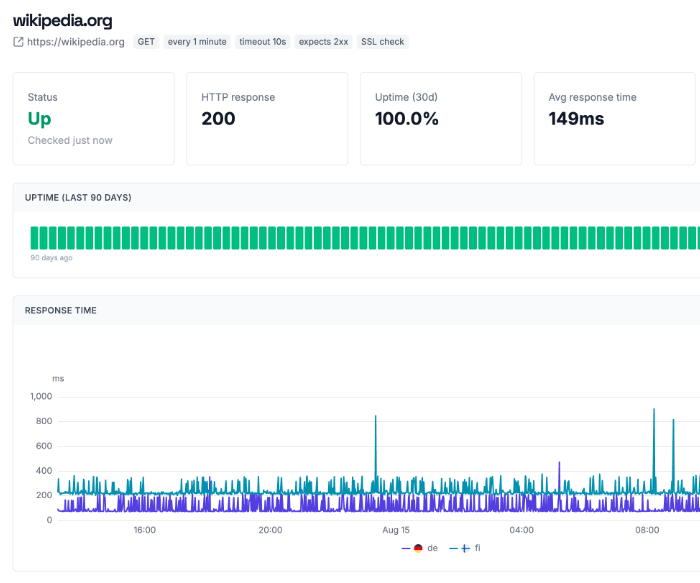This screenshot has width=700, height=583.
Task: Click the external link icon beside the URL
Action: 18,42
